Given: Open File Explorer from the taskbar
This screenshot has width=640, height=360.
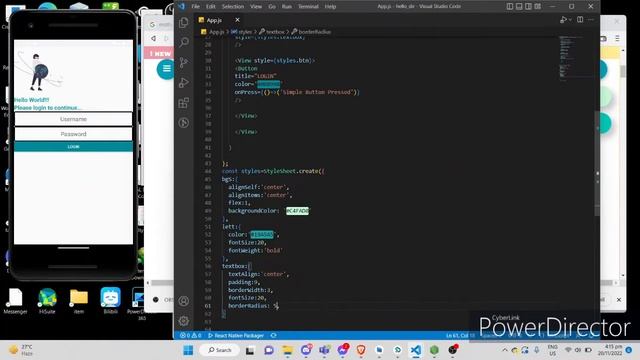Looking at the screenshot, I should point(287,350).
